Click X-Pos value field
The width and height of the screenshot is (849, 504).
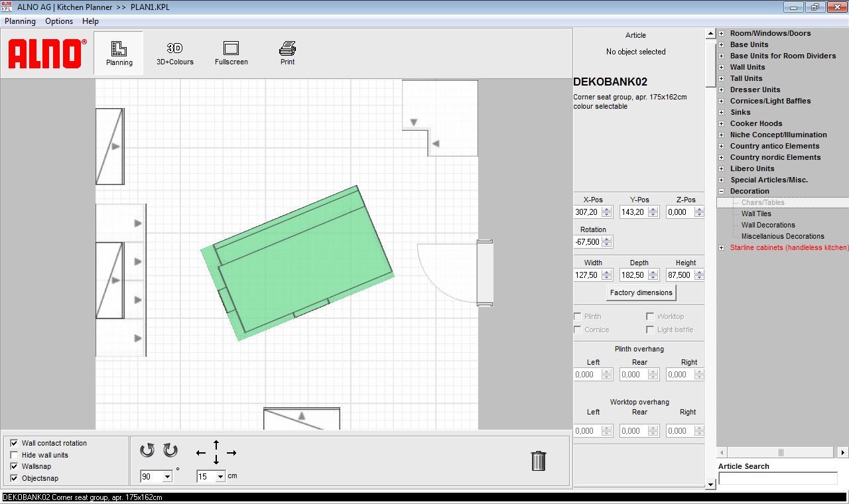(x=587, y=212)
